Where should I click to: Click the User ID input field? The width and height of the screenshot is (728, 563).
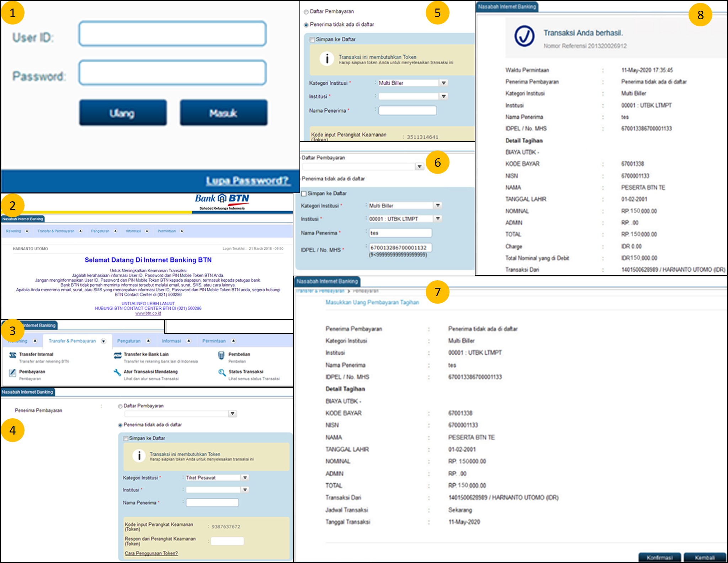[172, 34]
